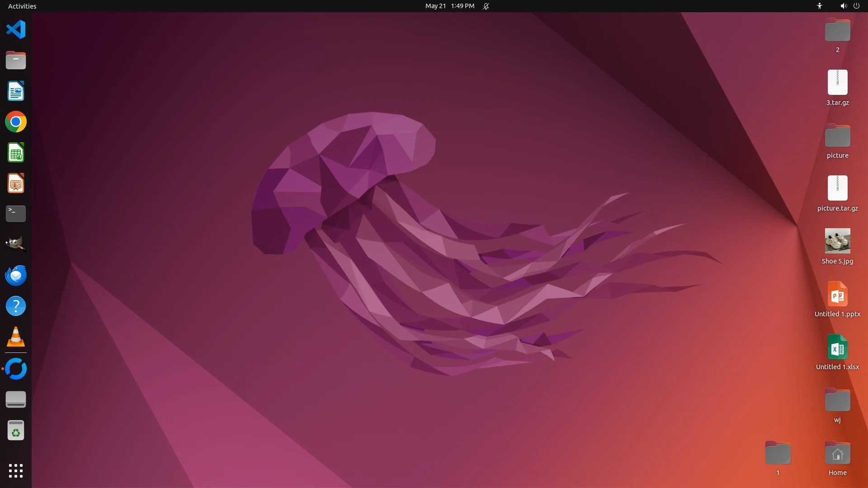Open LibreOffice Calc from dock
Viewport: 868px width, 488px height.
tap(16, 153)
